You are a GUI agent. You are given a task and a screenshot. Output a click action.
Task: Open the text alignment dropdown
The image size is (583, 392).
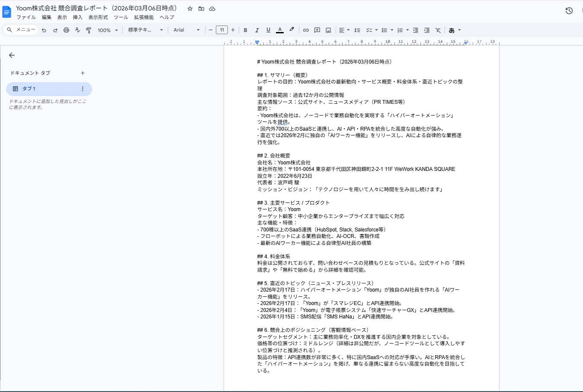click(344, 30)
